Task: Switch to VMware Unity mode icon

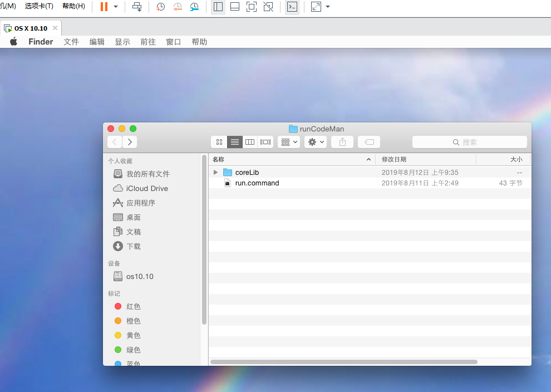Action: pos(268,7)
